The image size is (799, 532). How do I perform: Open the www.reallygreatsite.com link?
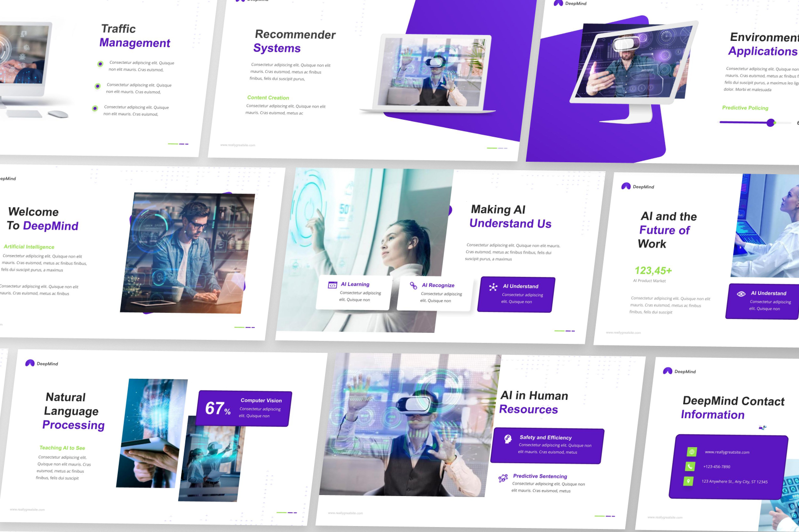click(727, 452)
